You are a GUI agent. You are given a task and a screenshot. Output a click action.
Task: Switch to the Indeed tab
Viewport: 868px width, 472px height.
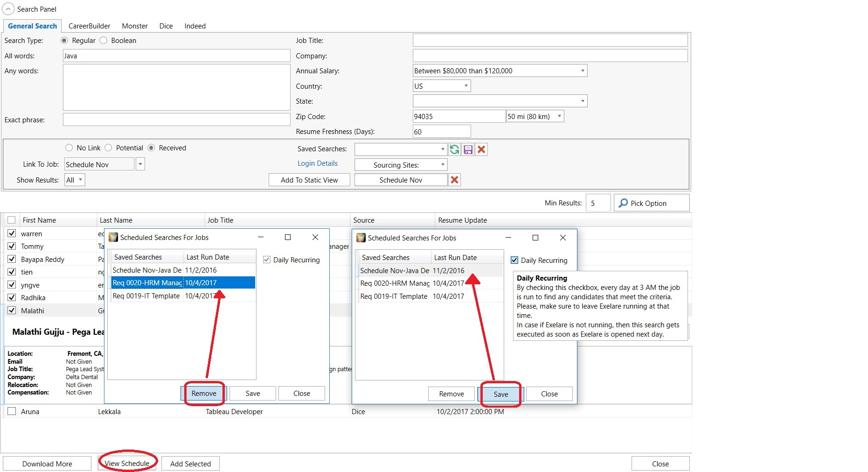195,26
